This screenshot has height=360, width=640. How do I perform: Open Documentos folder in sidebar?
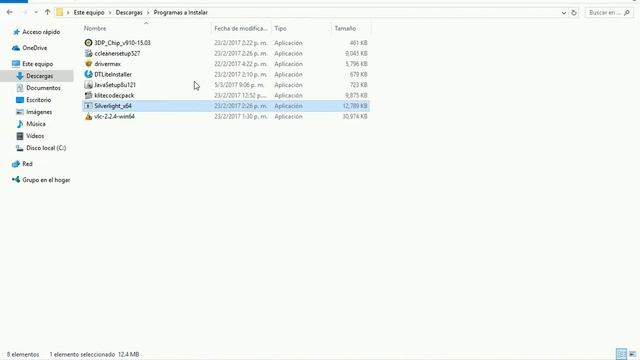[x=43, y=88]
